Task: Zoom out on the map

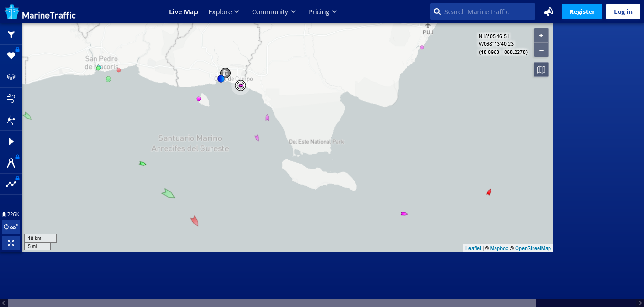Action: [541, 50]
